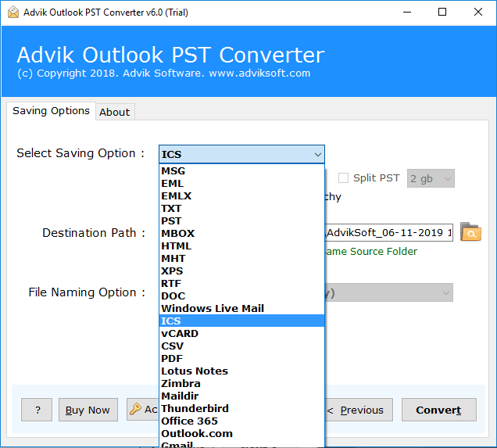The width and height of the screenshot is (497, 448).
Task: Select HTML from the list
Action: click(x=241, y=246)
